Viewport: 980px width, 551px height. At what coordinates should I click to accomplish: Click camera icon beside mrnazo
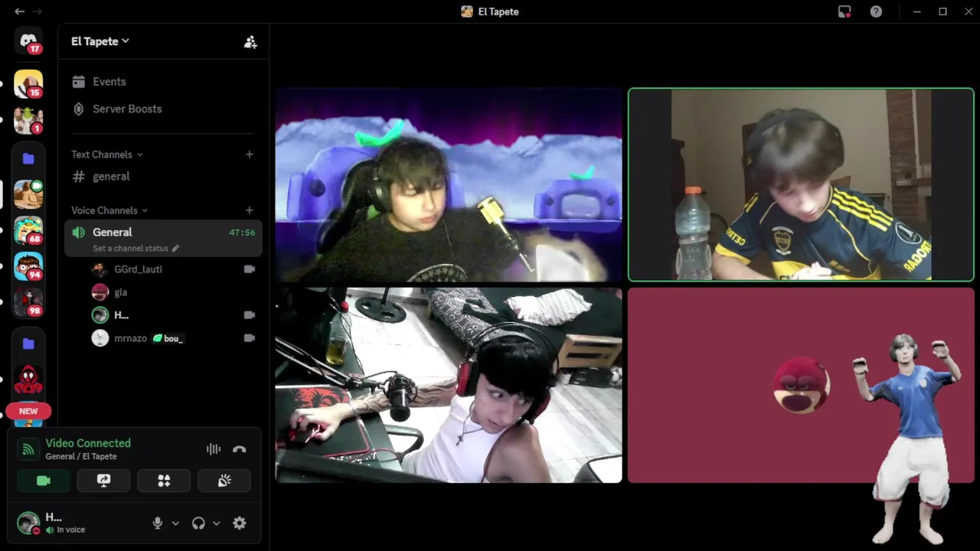pyautogui.click(x=249, y=338)
